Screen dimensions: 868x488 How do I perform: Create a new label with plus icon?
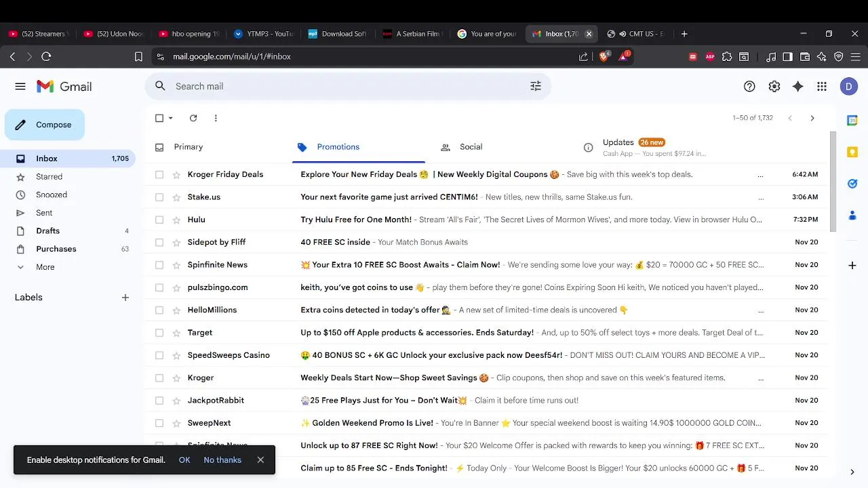coord(125,298)
